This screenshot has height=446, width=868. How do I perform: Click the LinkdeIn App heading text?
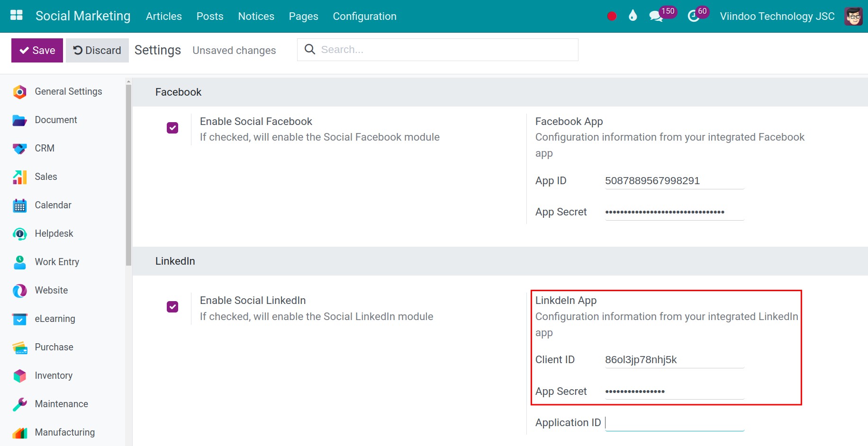pos(566,300)
